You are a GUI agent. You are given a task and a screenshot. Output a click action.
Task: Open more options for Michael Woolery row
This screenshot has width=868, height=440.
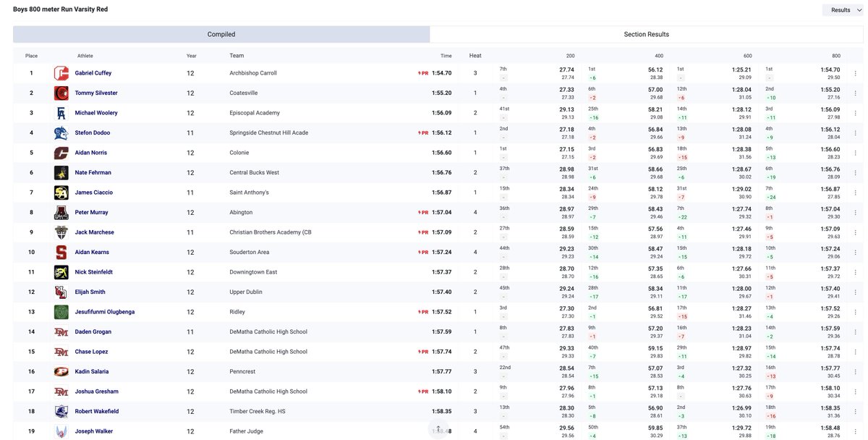[855, 113]
